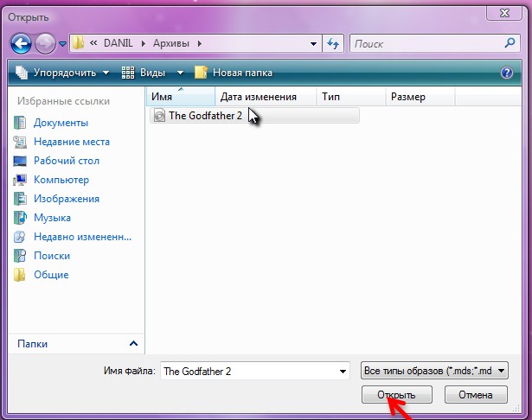The image size is (532, 420).
Task: Open the Упорядочить menu
Action: coord(63,73)
